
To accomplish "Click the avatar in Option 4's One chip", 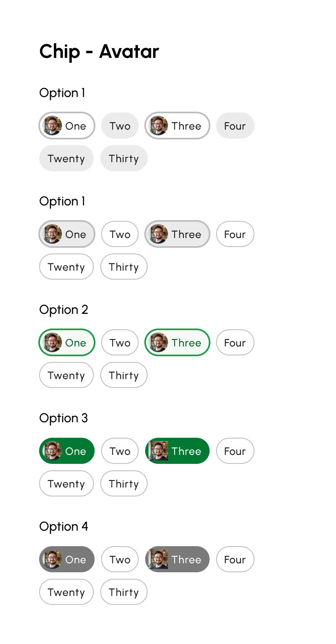I will pos(53,559).
